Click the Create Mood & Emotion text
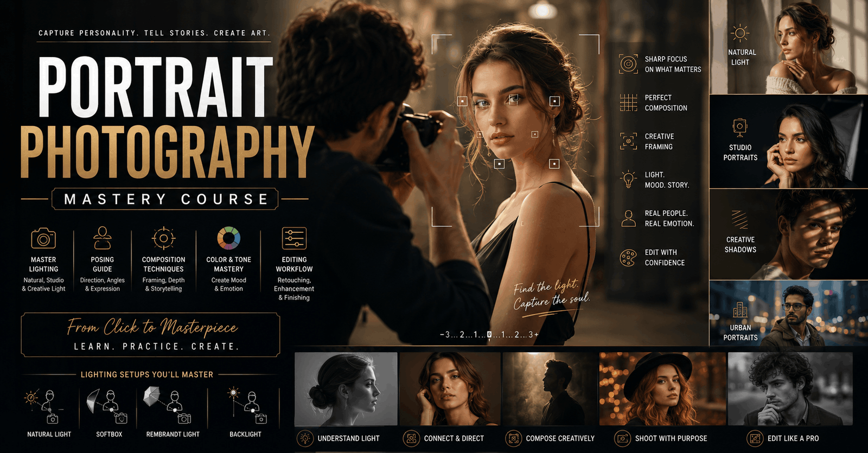 pyautogui.click(x=228, y=284)
